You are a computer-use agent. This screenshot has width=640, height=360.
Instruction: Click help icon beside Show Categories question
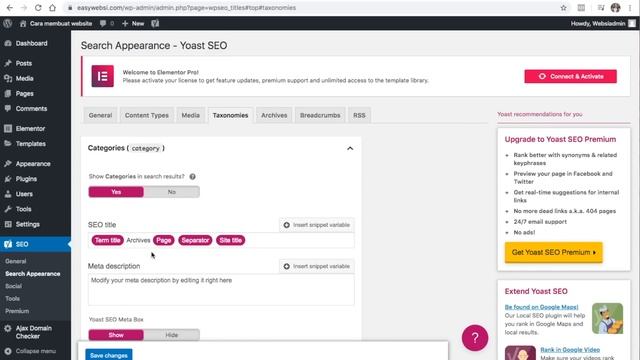[x=192, y=176]
